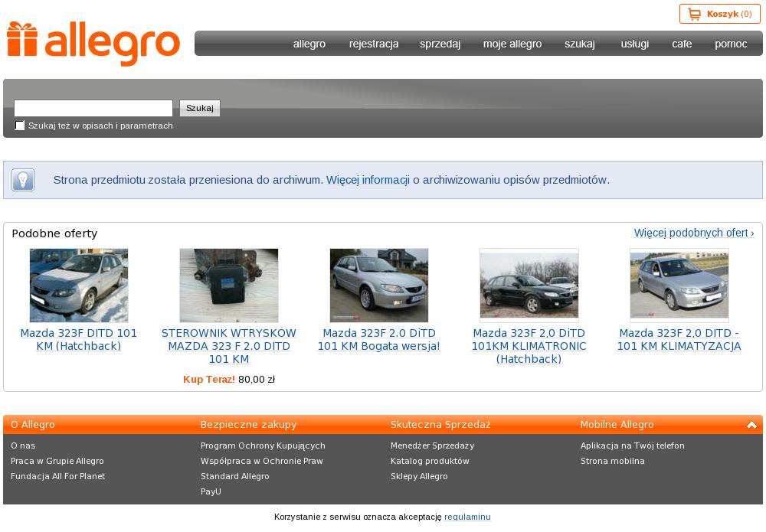Click the Podobne oferty heading
The height and width of the screenshot is (532, 766).
54,233
